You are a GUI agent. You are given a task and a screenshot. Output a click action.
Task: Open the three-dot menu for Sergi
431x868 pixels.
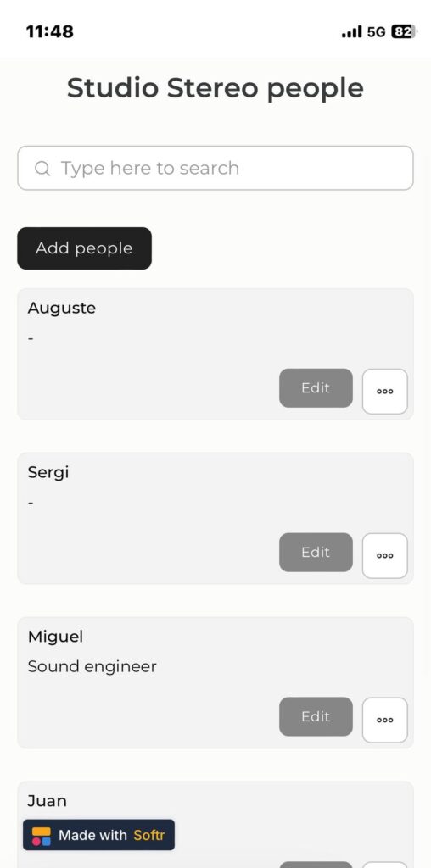(385, 556)
